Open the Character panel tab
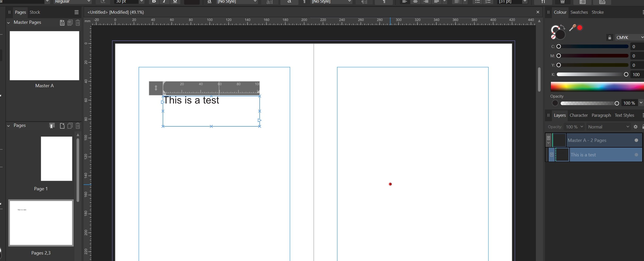Image resolution: width=644 pixels, height=261 pixels. click(579, 115)
